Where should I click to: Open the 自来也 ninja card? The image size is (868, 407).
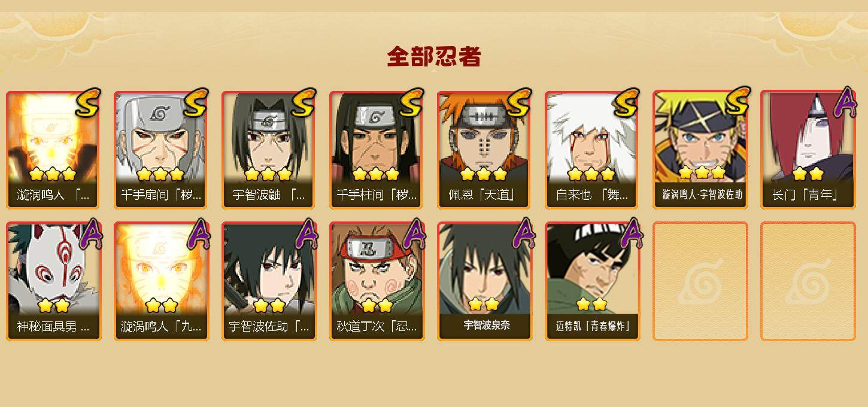click(x=592, y=150)
